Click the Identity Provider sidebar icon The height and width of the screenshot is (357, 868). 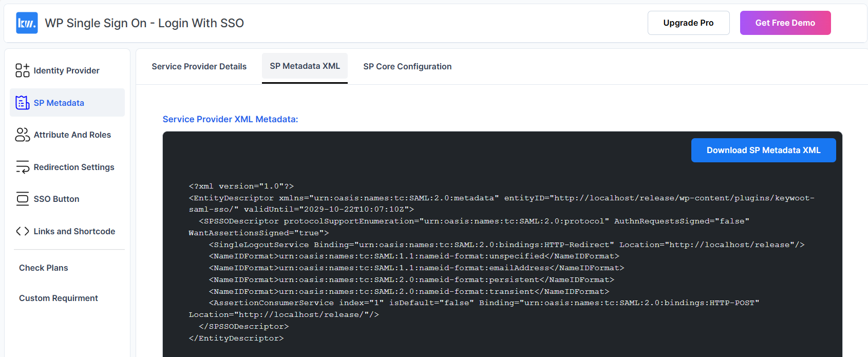(23, 70)
